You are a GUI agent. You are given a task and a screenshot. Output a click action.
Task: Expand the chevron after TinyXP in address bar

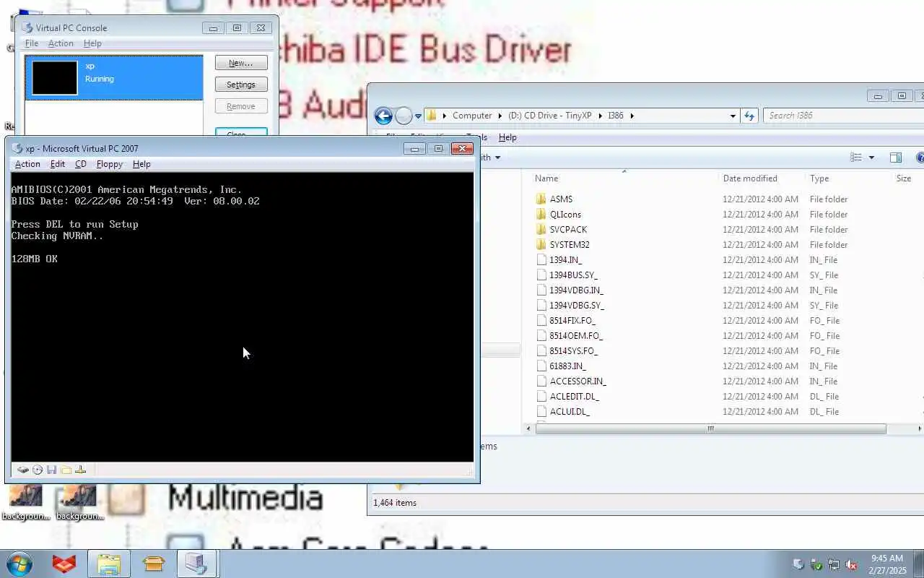601,116
